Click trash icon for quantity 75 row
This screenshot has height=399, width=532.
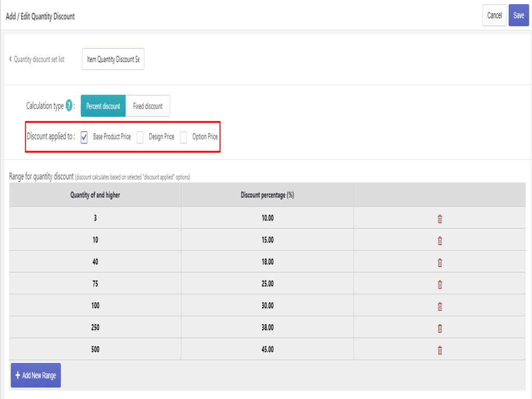440,284
